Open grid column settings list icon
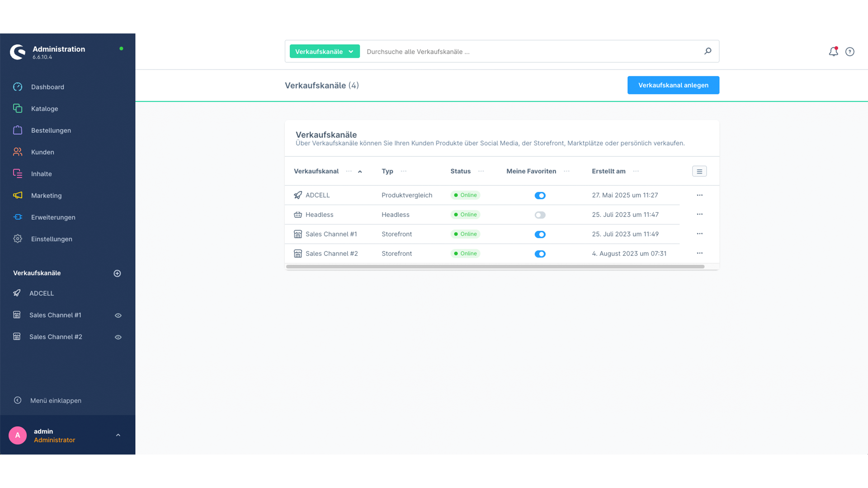This screenshot has height=488, width=868. click(699, 171)
